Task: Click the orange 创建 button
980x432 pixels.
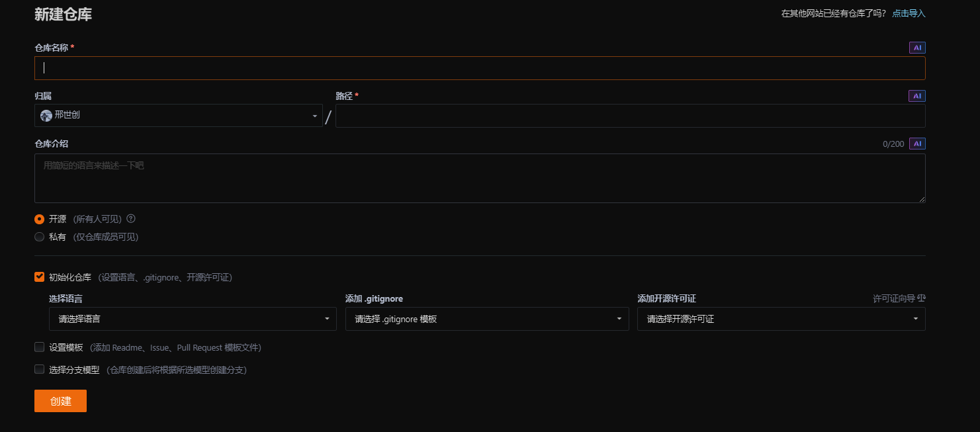Action: click(60, 400)
